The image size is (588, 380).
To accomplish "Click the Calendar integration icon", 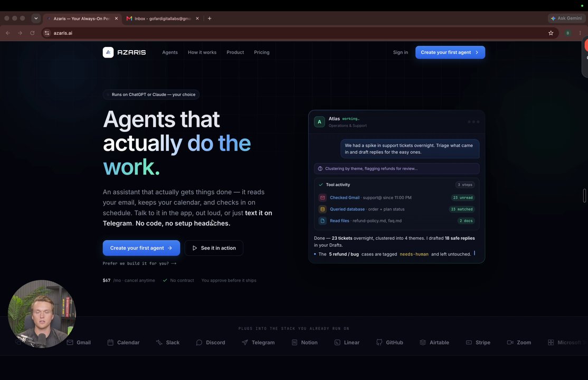I will click(110, 343).
